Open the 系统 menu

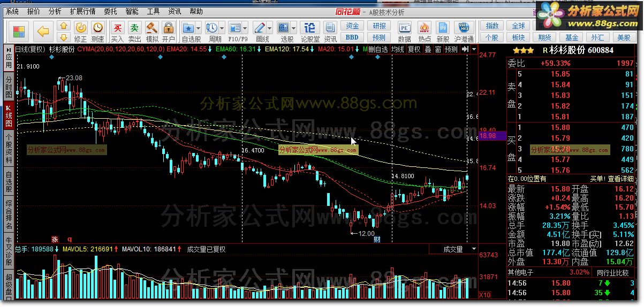coord(12,11)
